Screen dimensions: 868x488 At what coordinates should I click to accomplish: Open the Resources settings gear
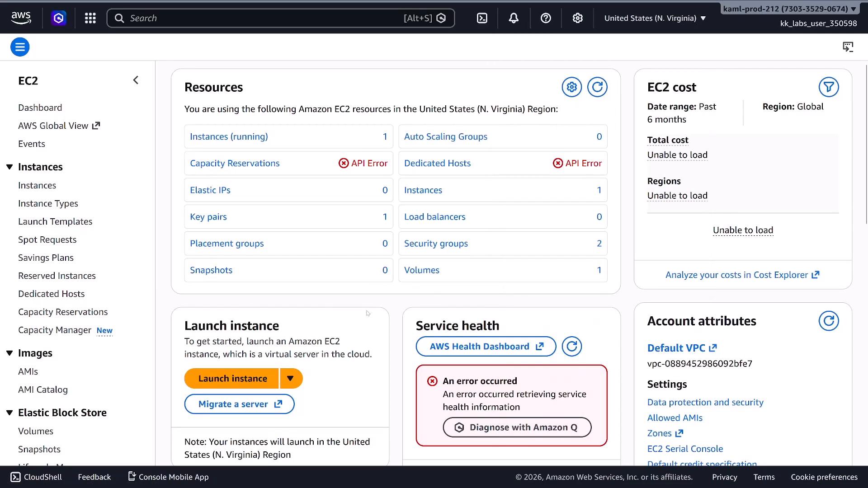[x=572, y=87]
